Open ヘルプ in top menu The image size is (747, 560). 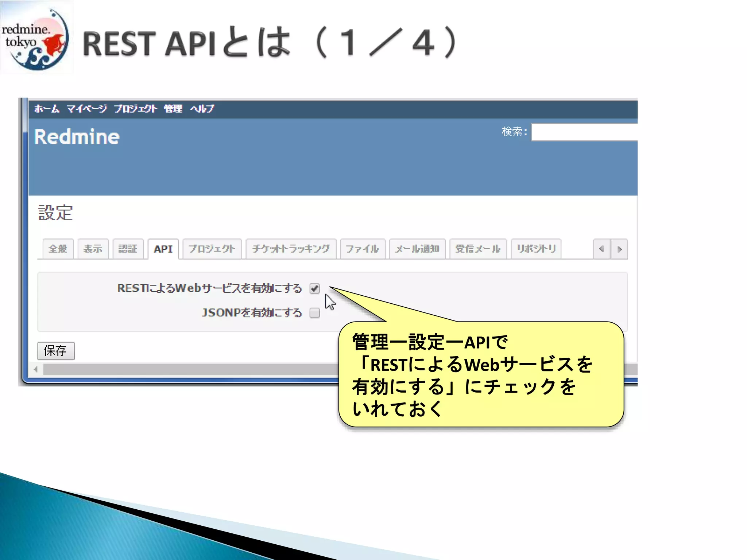(x=202, y=109)
